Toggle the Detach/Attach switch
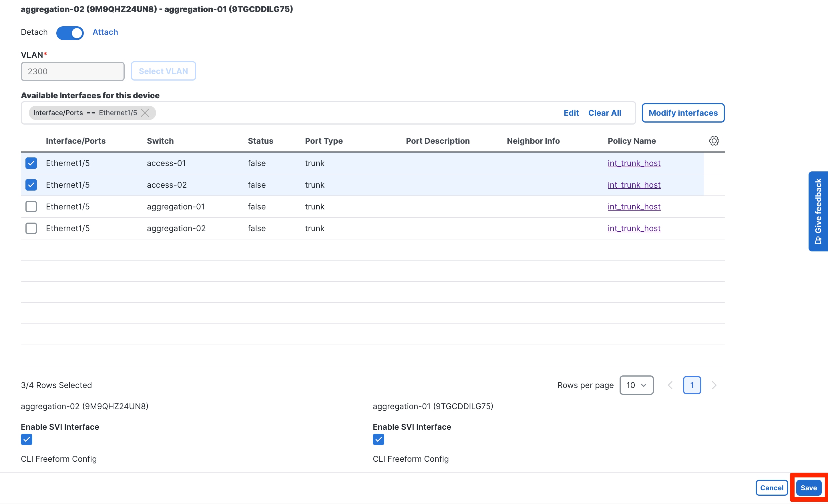Screen dimensions: 828x504 pyautogui.click(x=70, y=33)
